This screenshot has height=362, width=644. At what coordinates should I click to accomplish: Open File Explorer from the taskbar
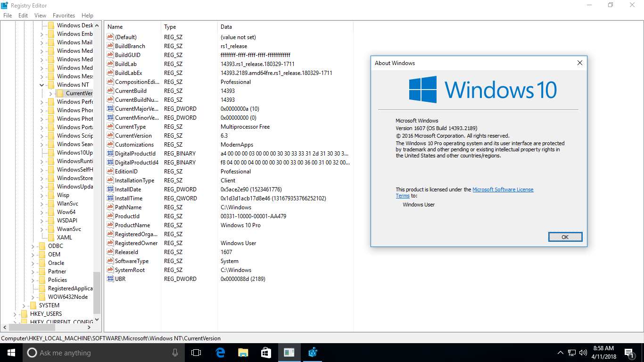click(x=243, y=353)
